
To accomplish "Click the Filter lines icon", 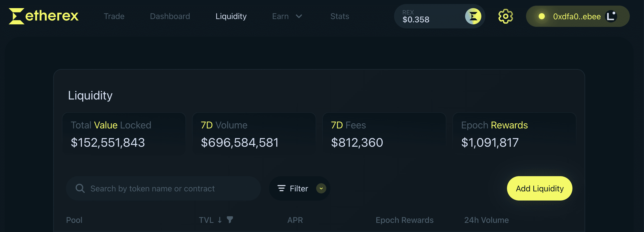I will [x=281, y=188].
